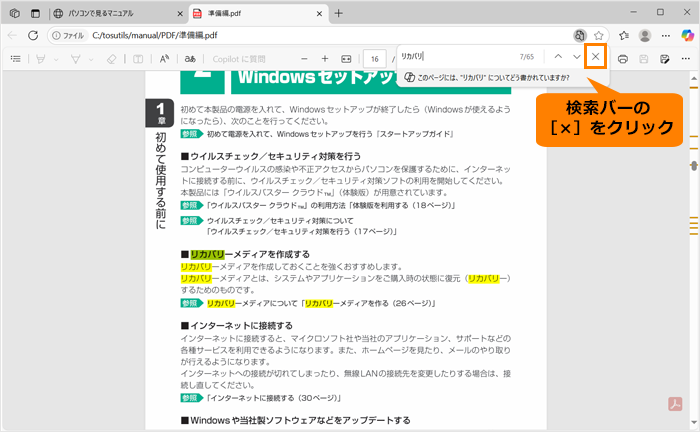Save the PDF with the disk icon

tap(644, 59)
